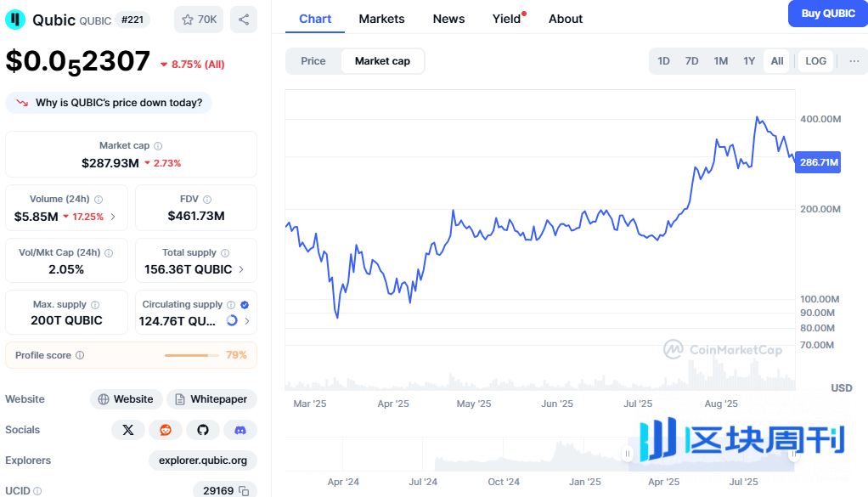Copy the UCID 29169 value
This screenshot has height=497, width=868.
tap(244, 491)
